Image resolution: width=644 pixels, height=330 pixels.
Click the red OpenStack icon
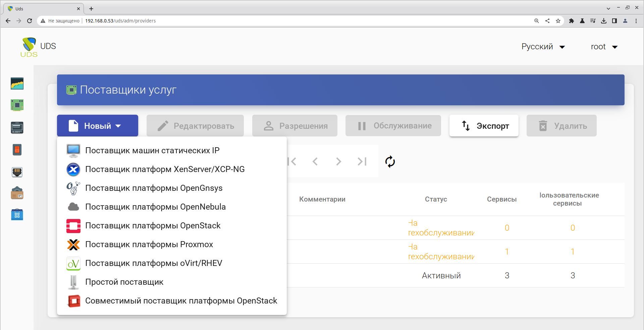[x=73, y=226]
